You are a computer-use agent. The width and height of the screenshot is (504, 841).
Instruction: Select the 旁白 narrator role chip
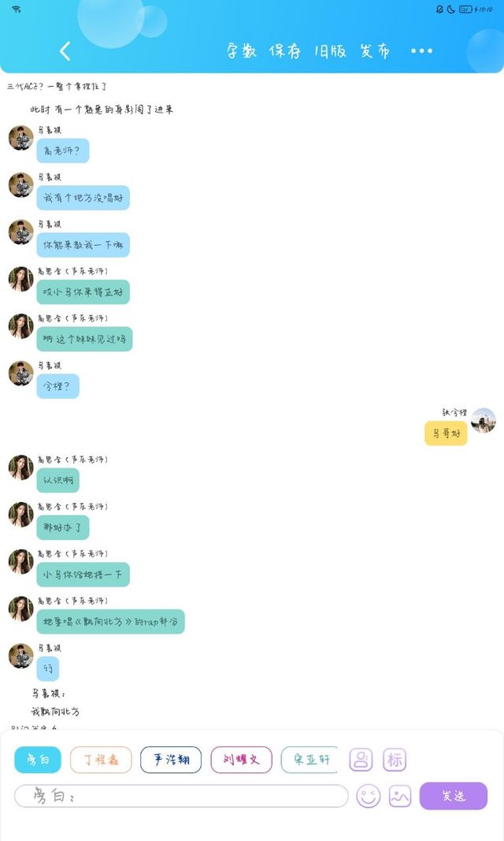point(38,760)
